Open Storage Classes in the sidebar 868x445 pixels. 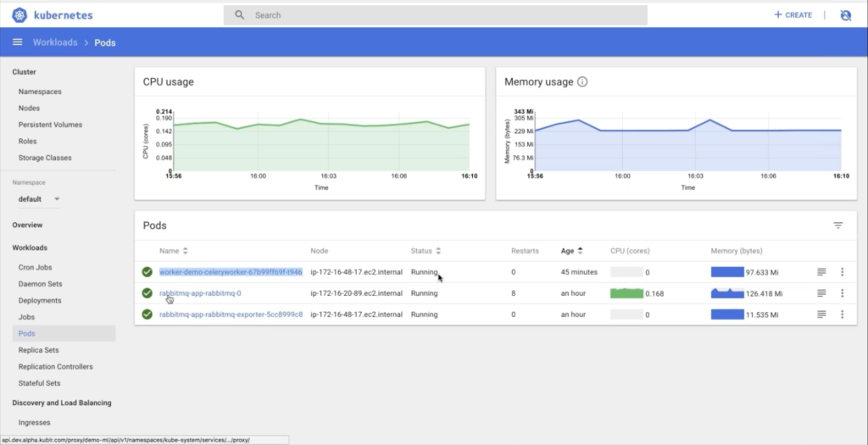[x=45, y=158]
